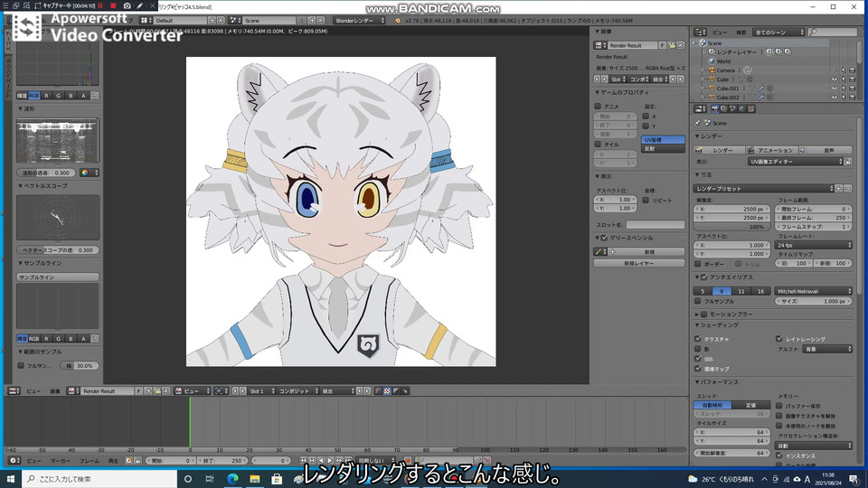This screenshot has height=488, width=868.
Task: Collapse the 表示 panel
Action: [x=603, y=176]
